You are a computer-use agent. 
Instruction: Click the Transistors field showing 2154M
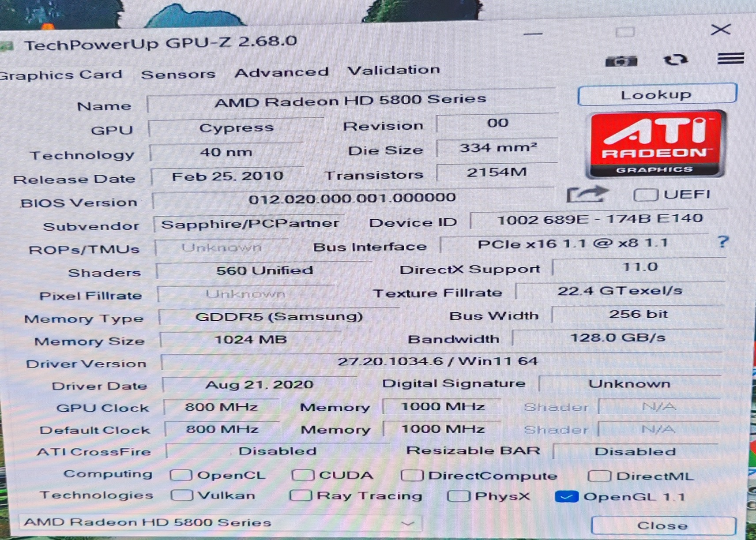[x=497, y=172]
